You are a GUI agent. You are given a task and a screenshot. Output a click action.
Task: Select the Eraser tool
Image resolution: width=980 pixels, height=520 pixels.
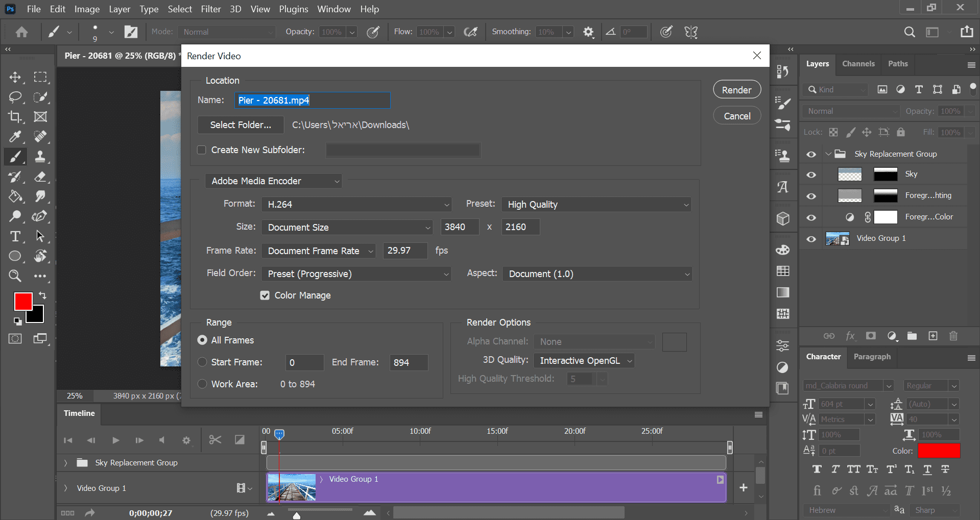[40, 177]
